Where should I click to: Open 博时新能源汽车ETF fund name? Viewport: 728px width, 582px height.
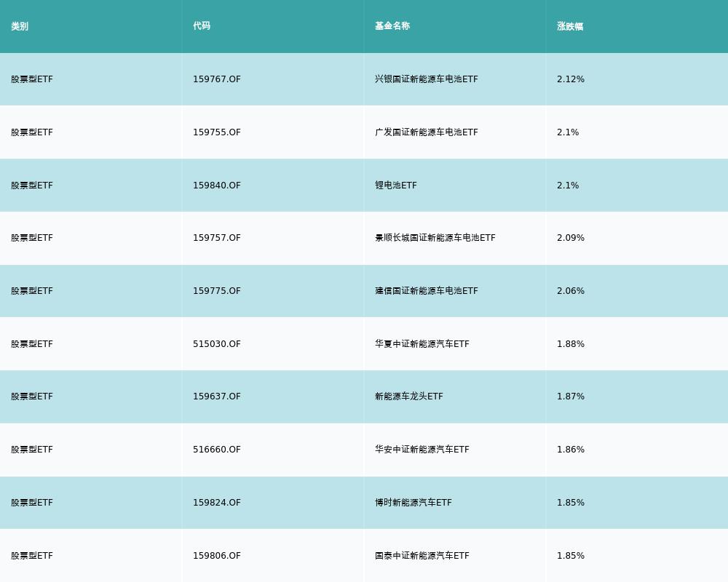pos(414,503)
